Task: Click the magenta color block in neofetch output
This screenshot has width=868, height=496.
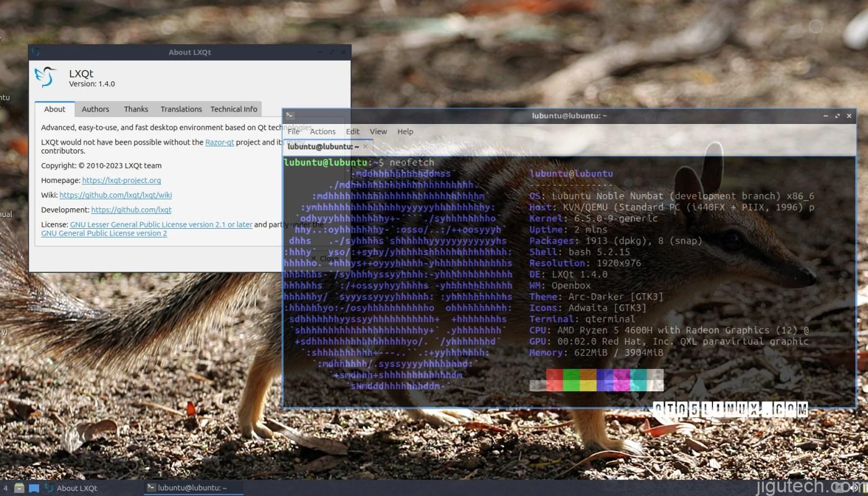Action: [621, 380]
